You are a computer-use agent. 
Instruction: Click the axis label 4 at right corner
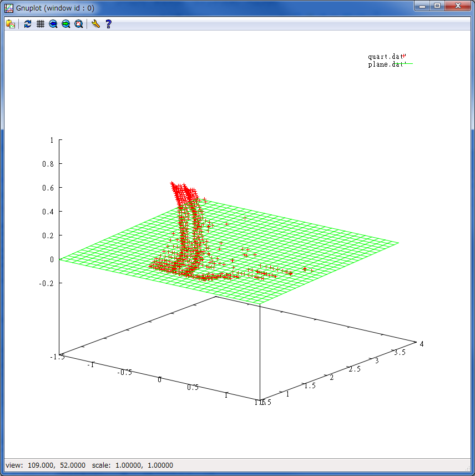tap(422, 344)
